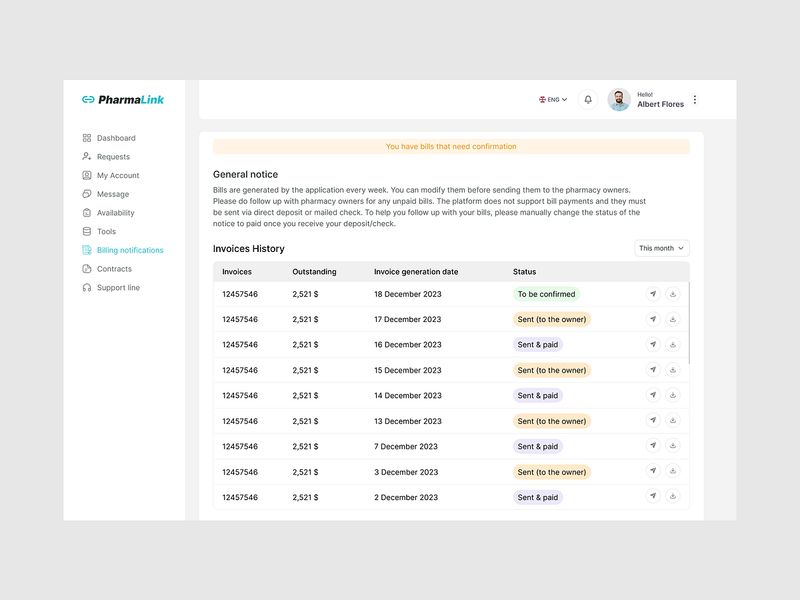Click Sent & paid badge for 7 December
Screen dimensions: 800x600
538,446
